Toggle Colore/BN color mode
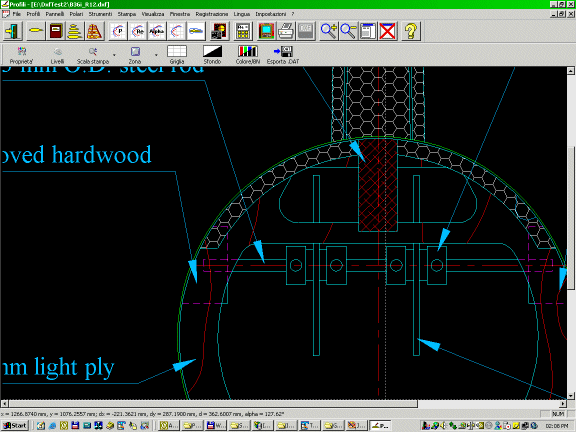The image size is (576, 432). [x=248, y=55]
